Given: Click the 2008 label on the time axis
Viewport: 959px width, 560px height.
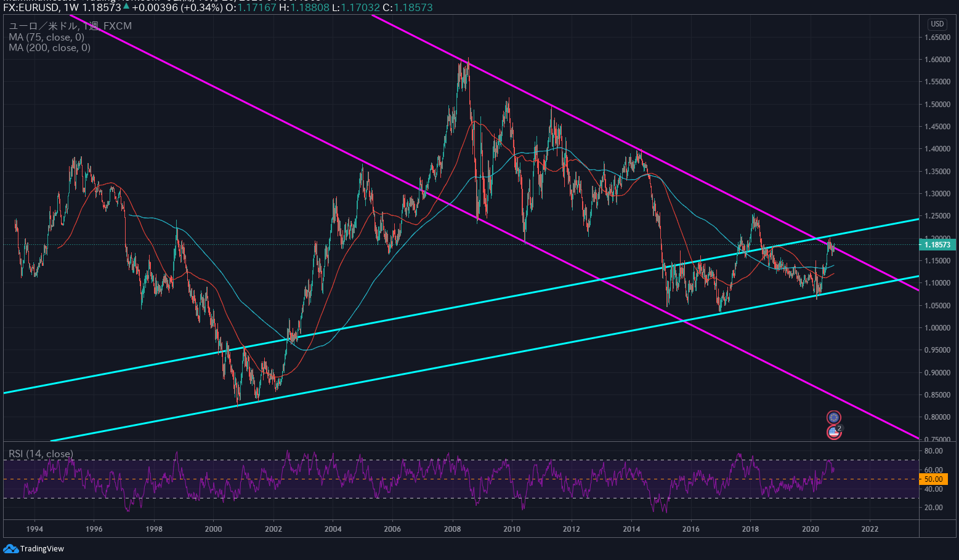Looking at the screenshot, I should click(x=452, y=529).
